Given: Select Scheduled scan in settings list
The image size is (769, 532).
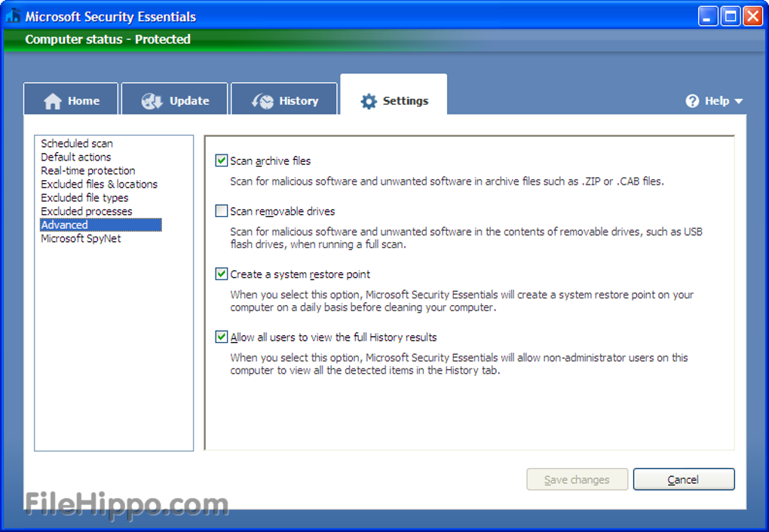Looking at the screenshot, I should pyautogui.click(x=77, y=143).
